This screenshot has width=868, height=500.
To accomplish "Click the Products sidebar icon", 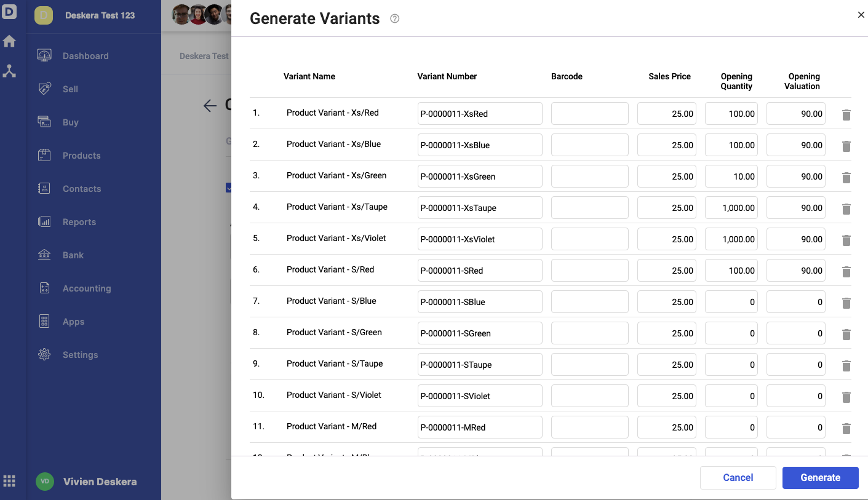I will (x=44, y=155).
